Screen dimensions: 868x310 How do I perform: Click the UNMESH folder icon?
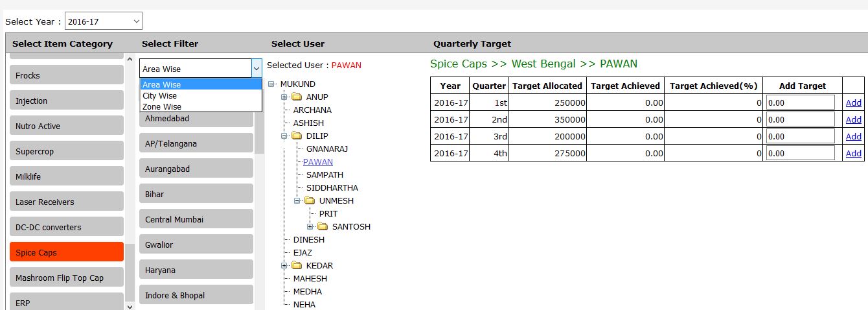click(x=310, y=201)
